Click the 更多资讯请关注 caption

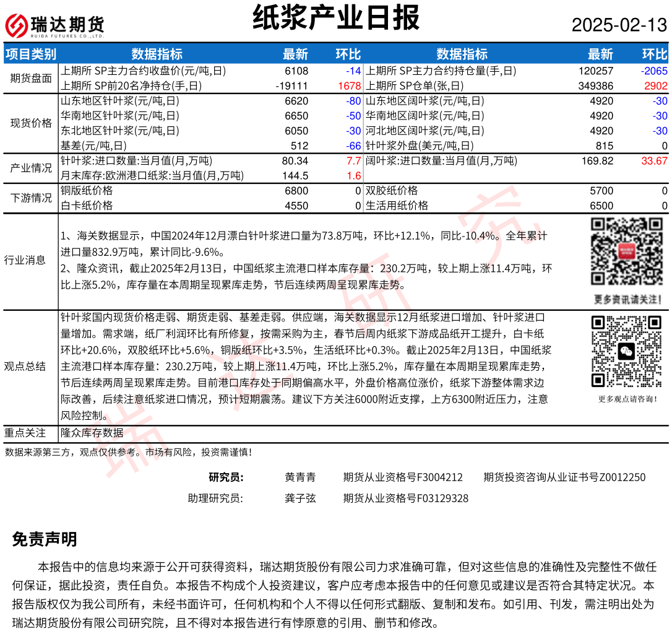pos(627,299)
